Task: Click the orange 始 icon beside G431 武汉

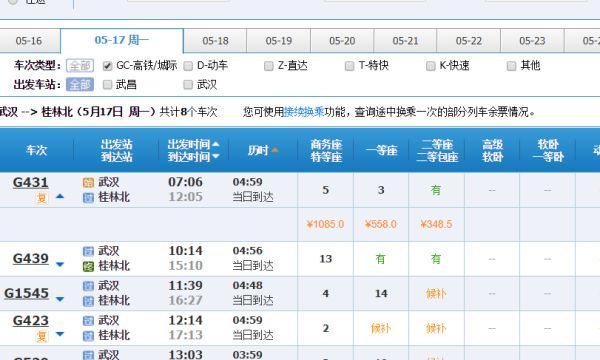Action: click(x=88, y=183)
